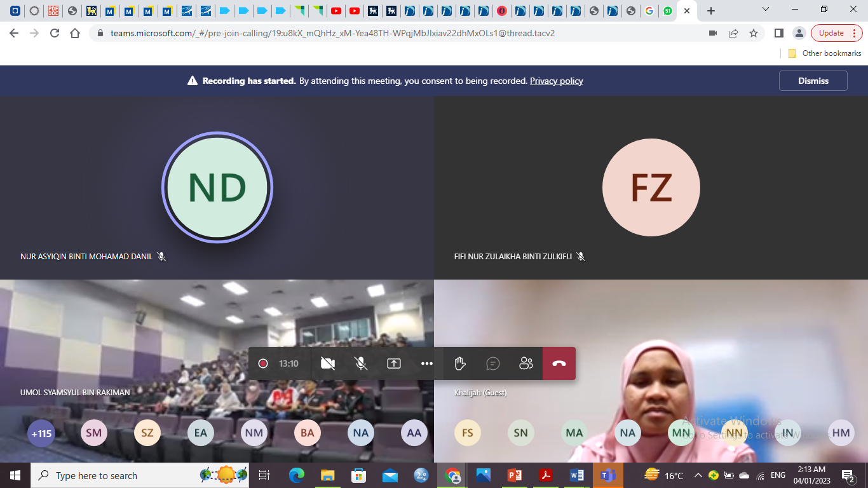Bookmark this page with the star icon
868x488 pixels.
[x=754, y=33]
